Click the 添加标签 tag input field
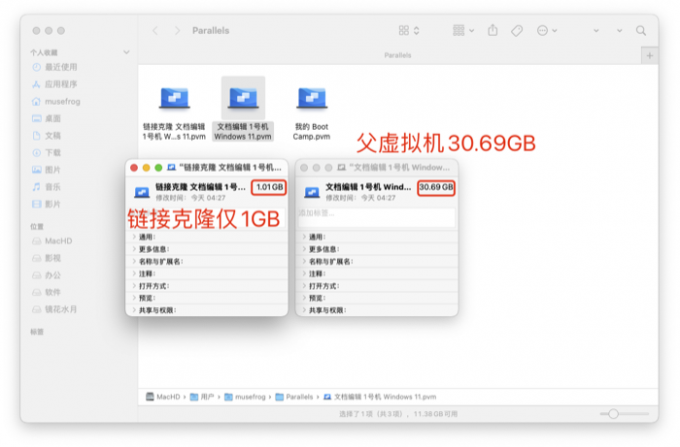This screenshot has width=680, height=447. click(x=376, y=218)
